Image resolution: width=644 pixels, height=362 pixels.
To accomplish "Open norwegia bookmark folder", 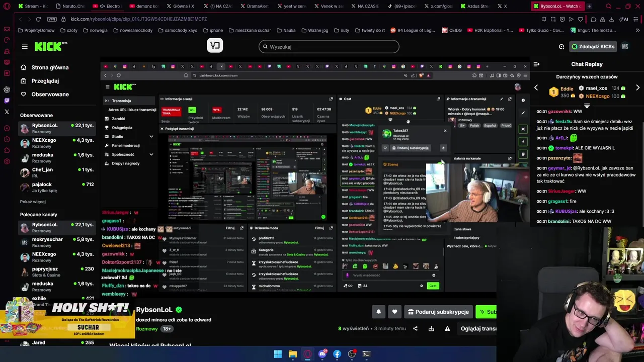I will (95, 30).
